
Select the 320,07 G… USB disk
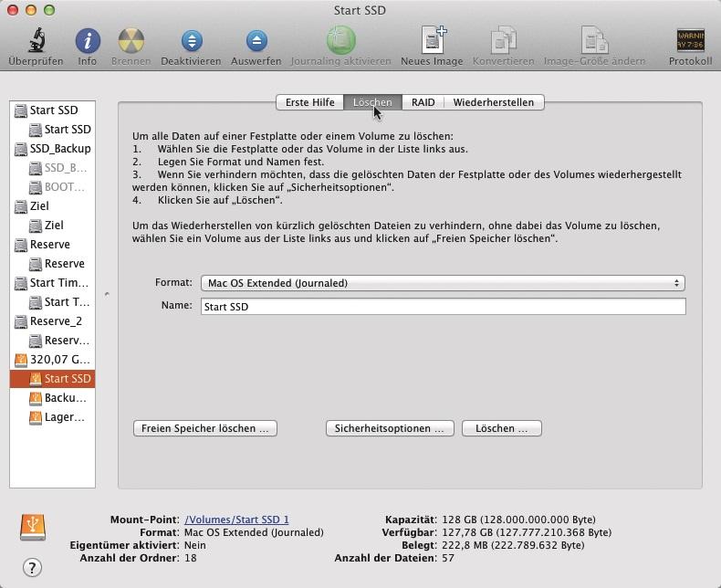point(52,360)
